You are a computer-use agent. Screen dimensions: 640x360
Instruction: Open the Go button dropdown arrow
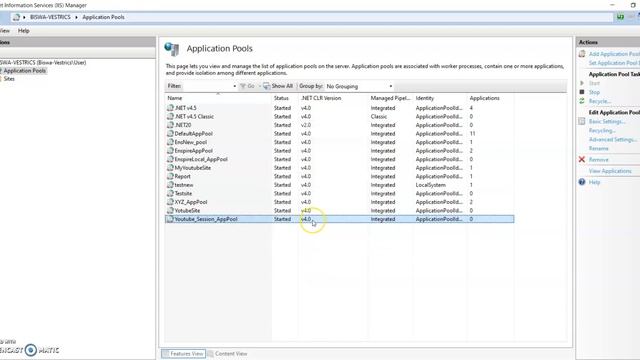pyautogui.click(x=259, y=86)
